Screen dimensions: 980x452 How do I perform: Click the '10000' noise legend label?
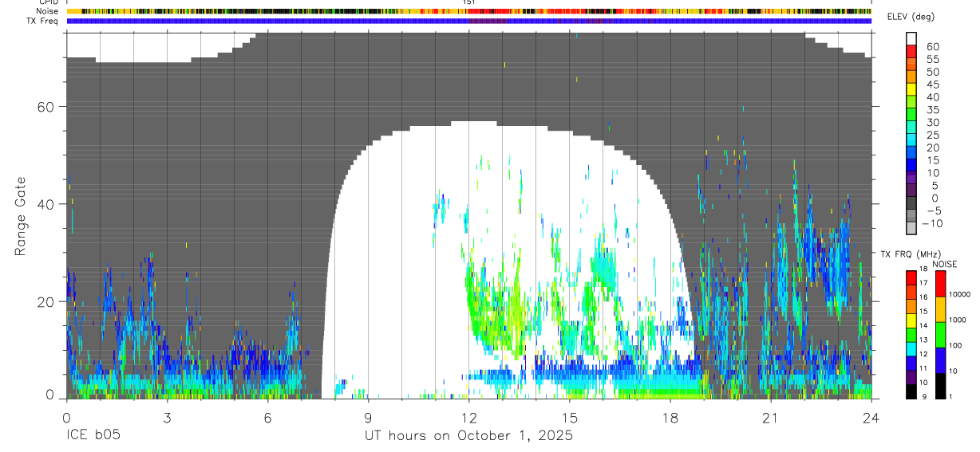tap(959, 294)
